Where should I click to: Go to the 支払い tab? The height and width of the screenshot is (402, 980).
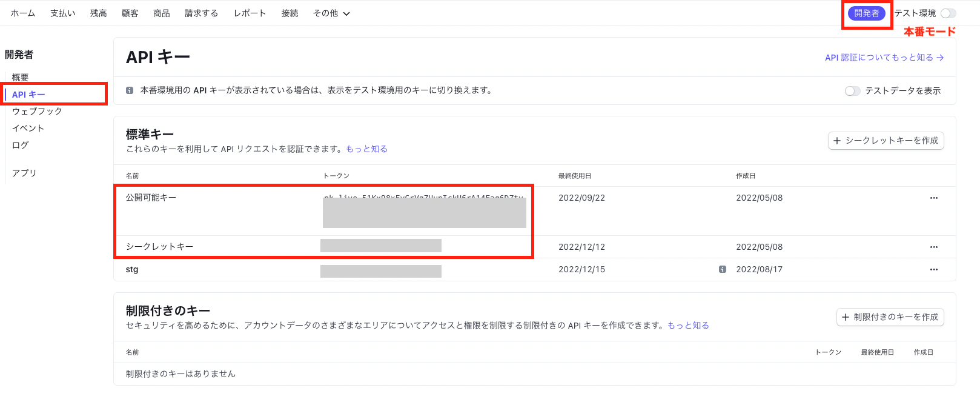(62, 13)
